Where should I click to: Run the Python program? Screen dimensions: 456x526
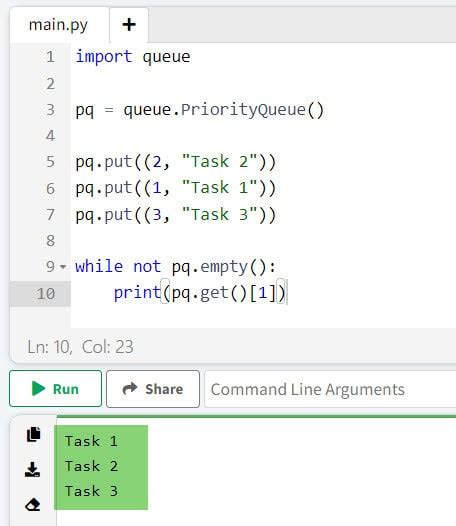click(x=55, y=389)
